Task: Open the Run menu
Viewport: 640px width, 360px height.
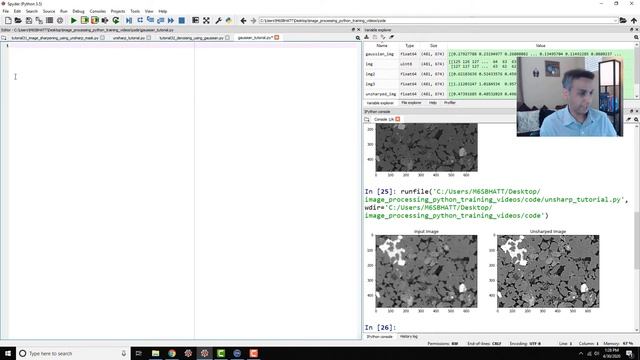Action: click(x=64, y=11)
